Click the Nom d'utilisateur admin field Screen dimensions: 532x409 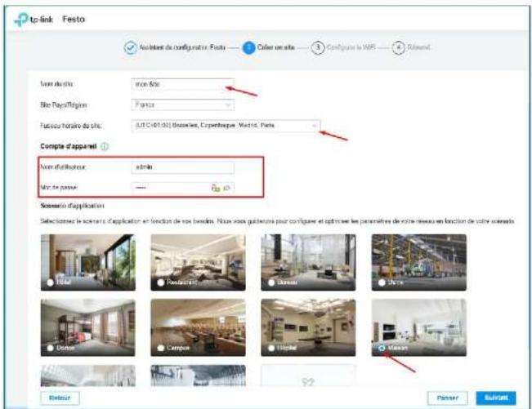click(182, 167)
